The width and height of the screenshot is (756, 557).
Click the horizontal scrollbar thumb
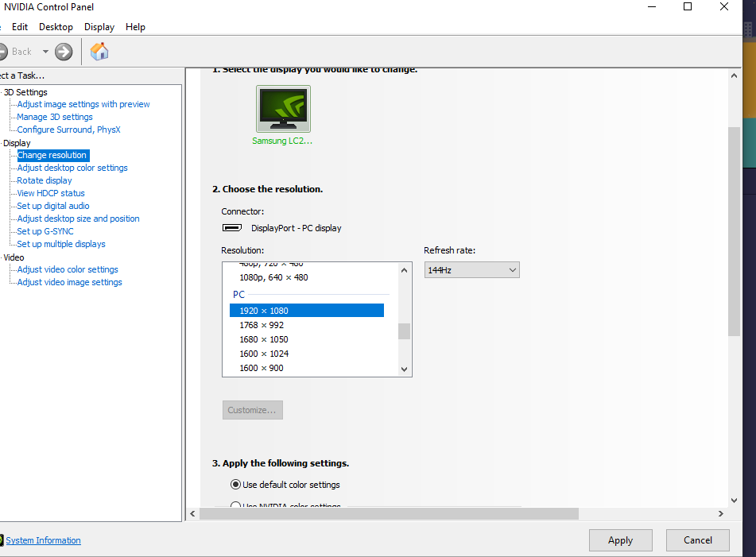pyautogui.click(x=389, y=513)
